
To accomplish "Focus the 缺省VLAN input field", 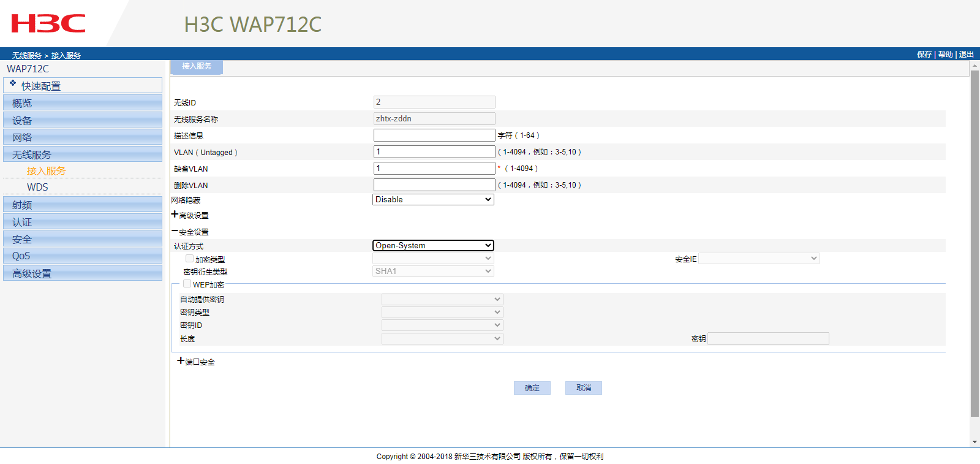I will [434, 169].
